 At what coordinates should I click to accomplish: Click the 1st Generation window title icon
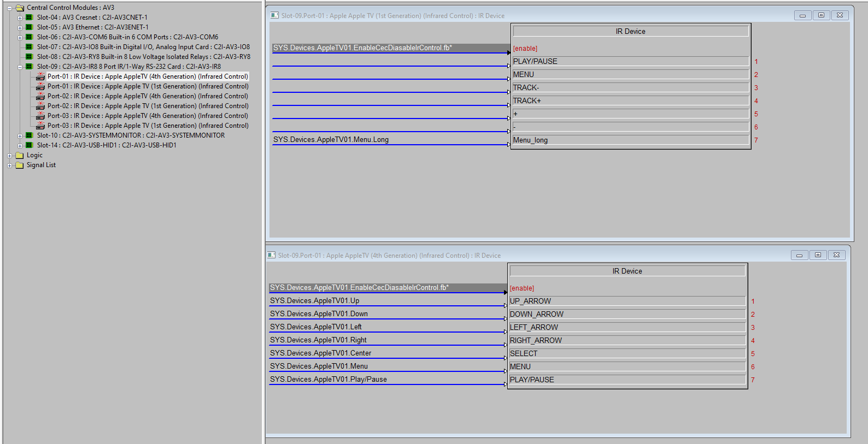click(274, 15)
